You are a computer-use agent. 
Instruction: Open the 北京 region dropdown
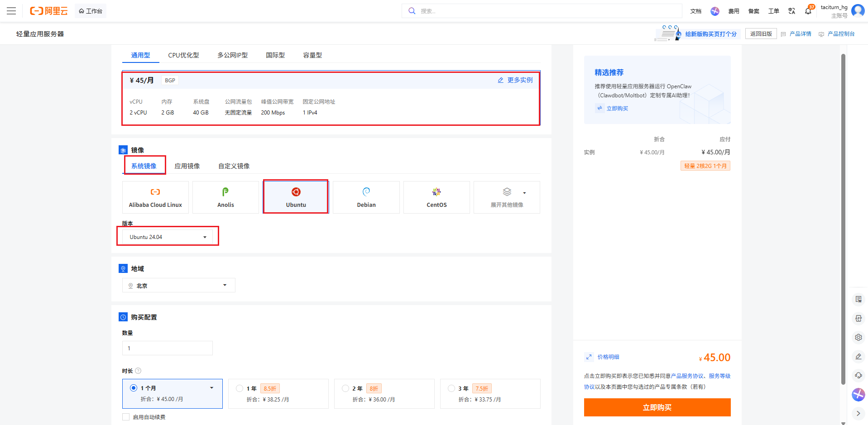[178, 286]
